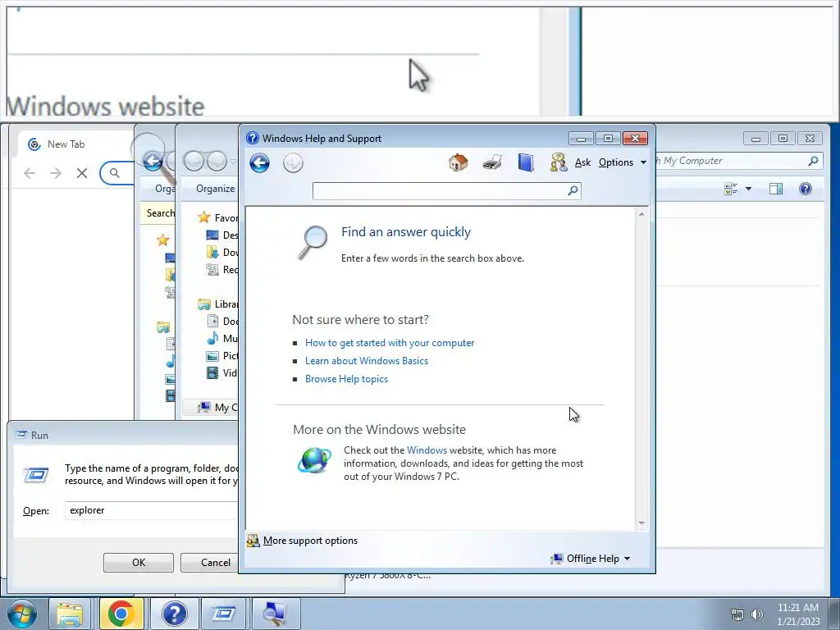The image size is (840, 630).
Task: Click the Magnifier taskbar icon
Action: [x=276, y=614]
